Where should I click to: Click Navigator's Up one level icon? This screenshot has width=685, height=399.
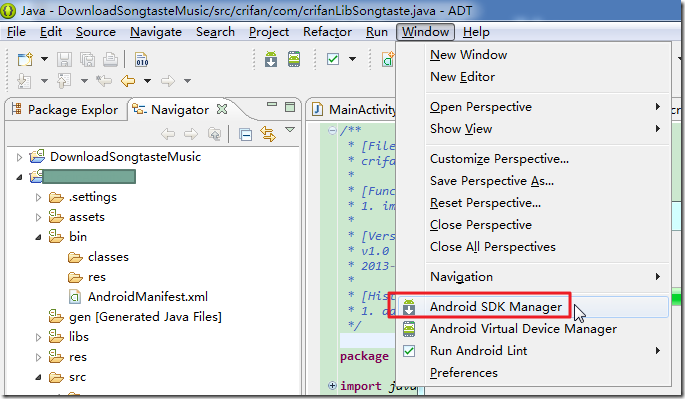(214, 134)
